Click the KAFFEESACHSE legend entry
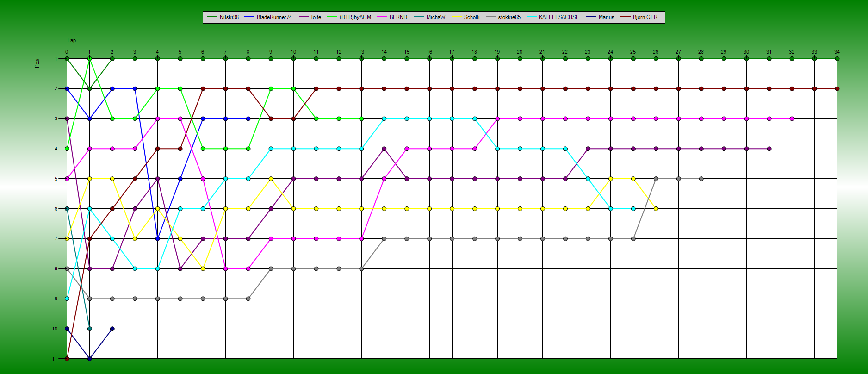868x374 pixels. click(x=558, y=17)
